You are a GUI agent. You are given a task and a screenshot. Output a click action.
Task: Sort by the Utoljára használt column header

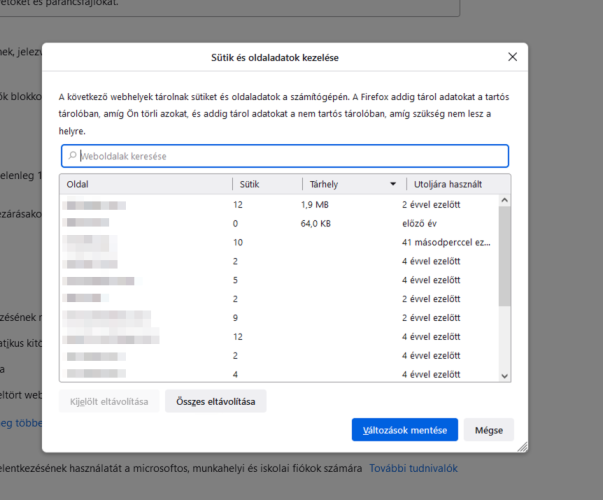pyautogui.click(x=458, y=184)
